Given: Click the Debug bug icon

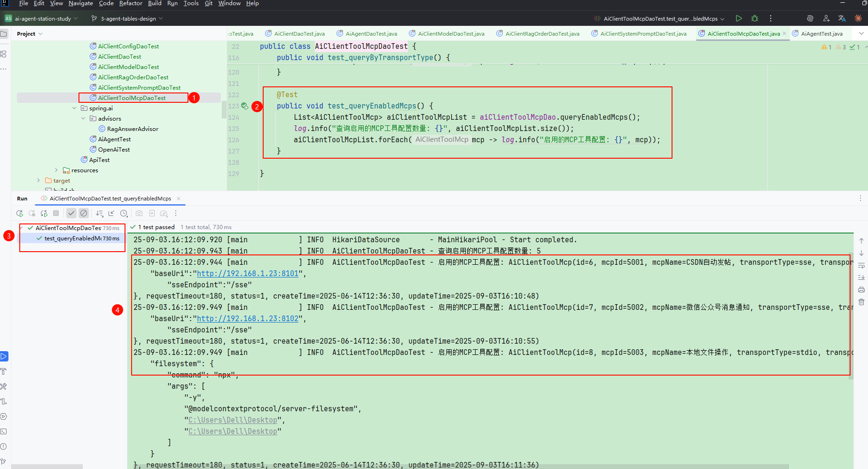Looking at the screenshot, I should click(755, 18).
